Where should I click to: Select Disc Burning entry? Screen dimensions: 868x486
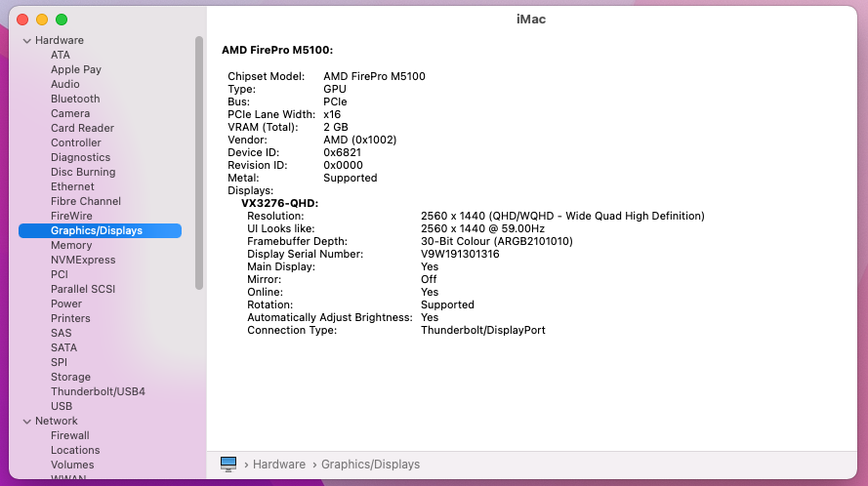pyautogui.click(x=83, y=172)
